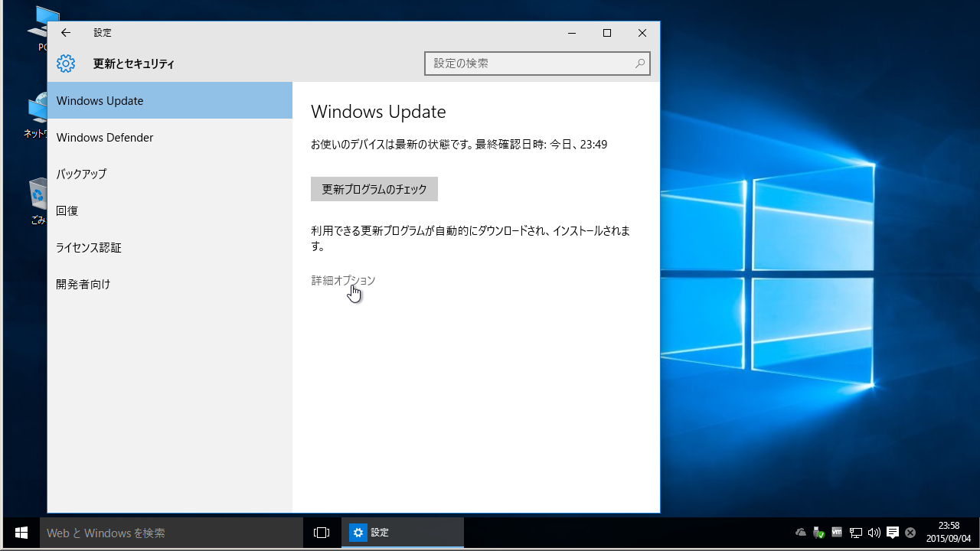Maximize the 設定 window
The image size is (980, 551).
(x=607, y=33)
